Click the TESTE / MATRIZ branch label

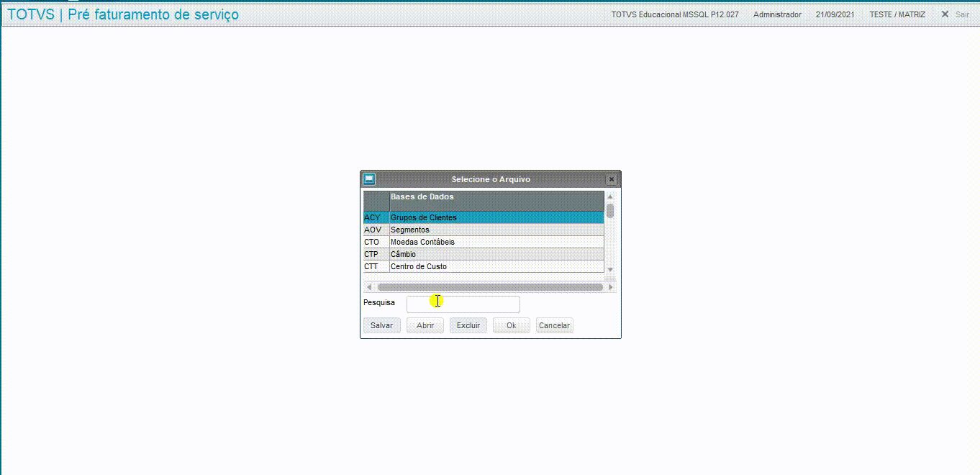(x=897, y=14)
